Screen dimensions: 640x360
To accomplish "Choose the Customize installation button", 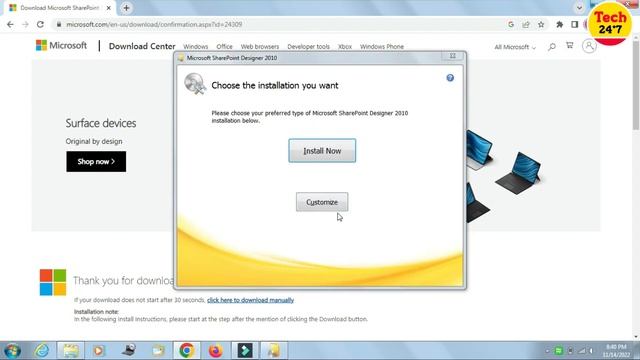I will [322, 202].
